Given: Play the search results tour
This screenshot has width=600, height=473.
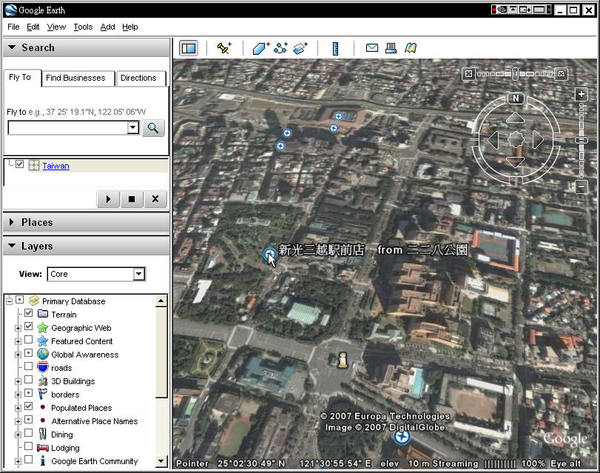Looking at the screenshot, I should 108,199.
